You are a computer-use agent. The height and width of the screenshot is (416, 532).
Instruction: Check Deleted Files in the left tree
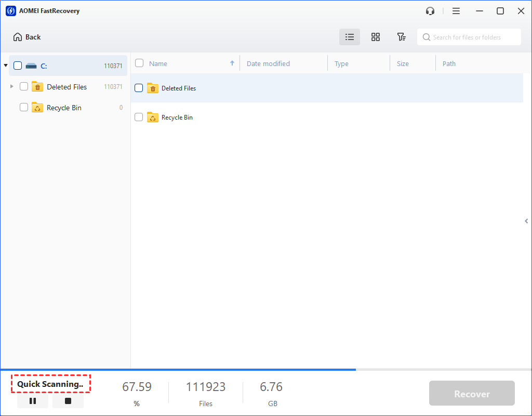(x=24, y=87)
